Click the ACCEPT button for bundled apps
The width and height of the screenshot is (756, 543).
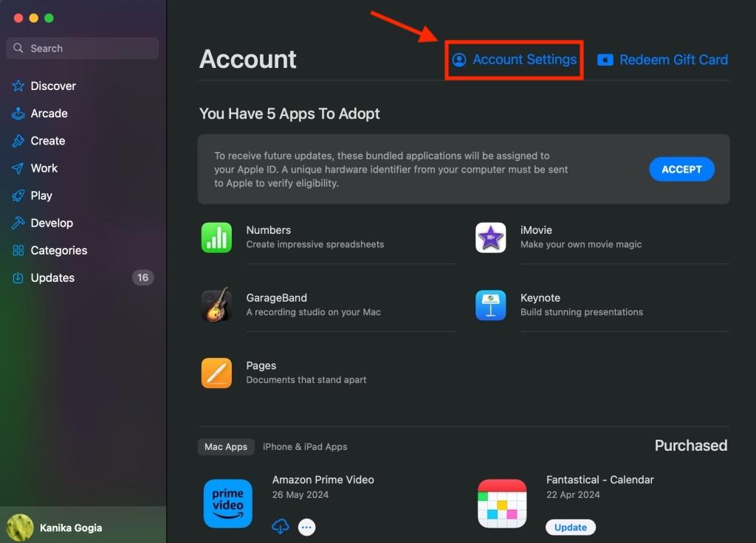tap(681, 169)
